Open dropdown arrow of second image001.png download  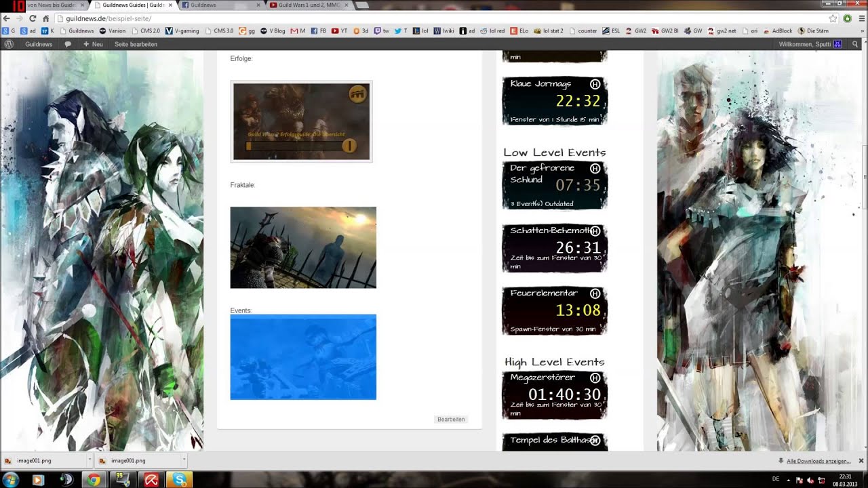[183, 460]
